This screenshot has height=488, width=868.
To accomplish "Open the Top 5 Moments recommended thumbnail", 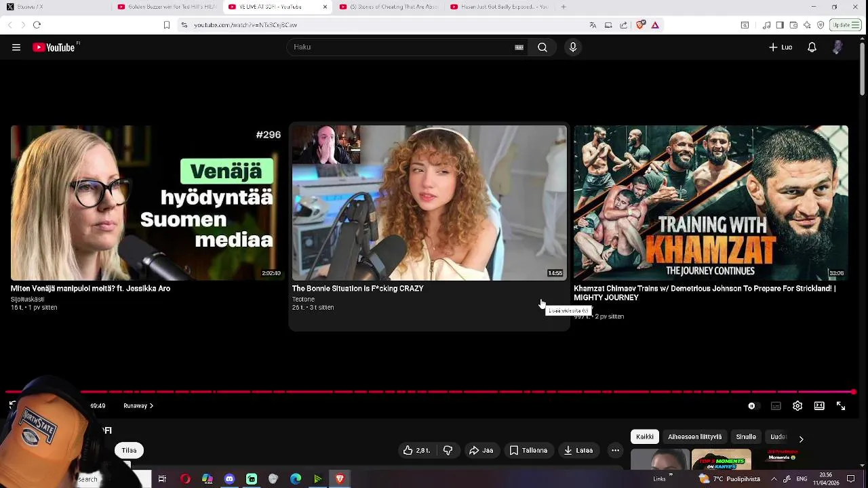I will pyautogui.click(x=721, y=460).
